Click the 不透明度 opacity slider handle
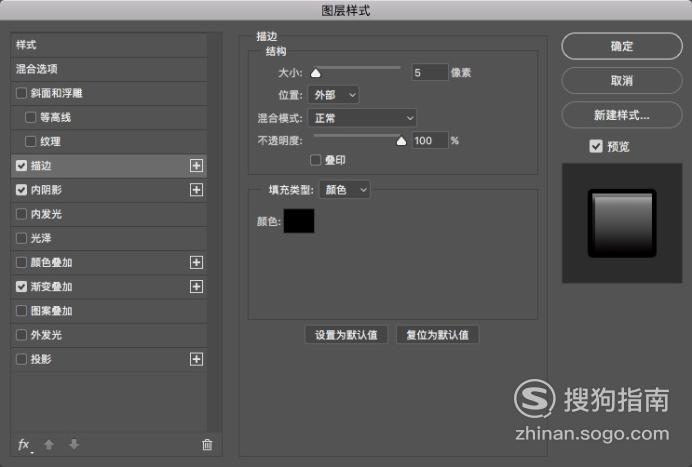The image size is (692, 467). pyautogui.click(x=401, y=141)
